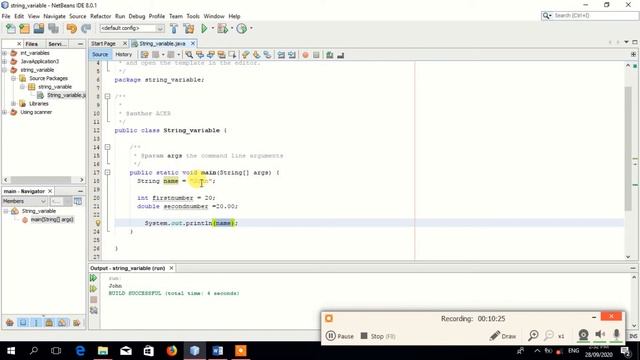The image size is (640, 360).
Task: Click the Debug Project icon
Action: coord(223,29)
